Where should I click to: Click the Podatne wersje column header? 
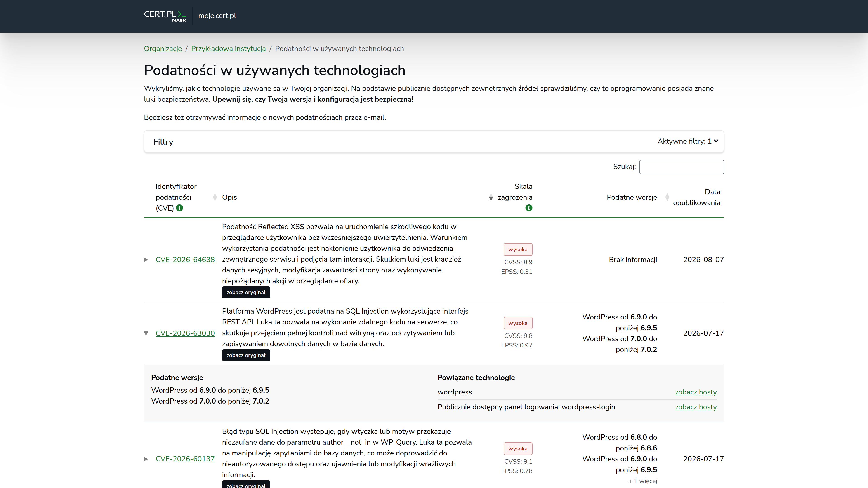(x=632, y=197)
